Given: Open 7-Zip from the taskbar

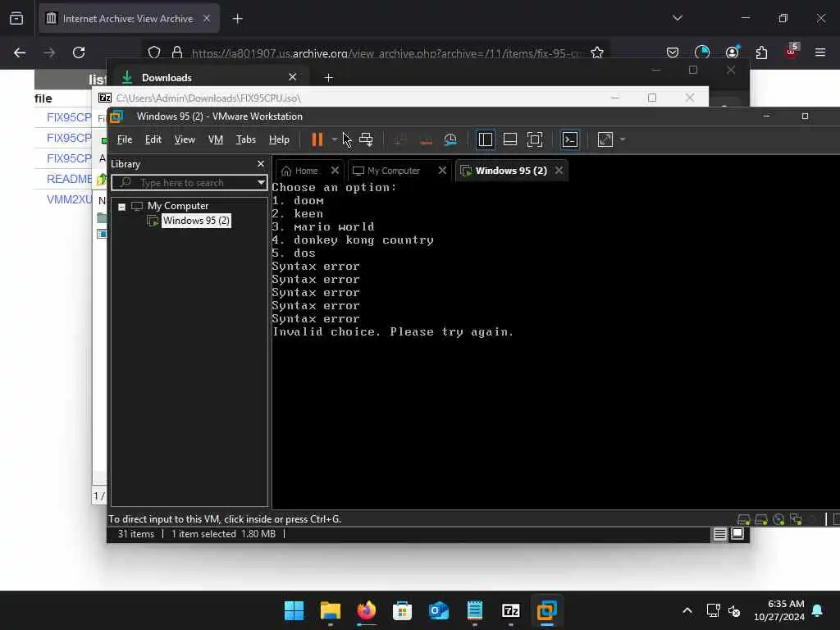Looking at the screenshot, I should (510, 610).
